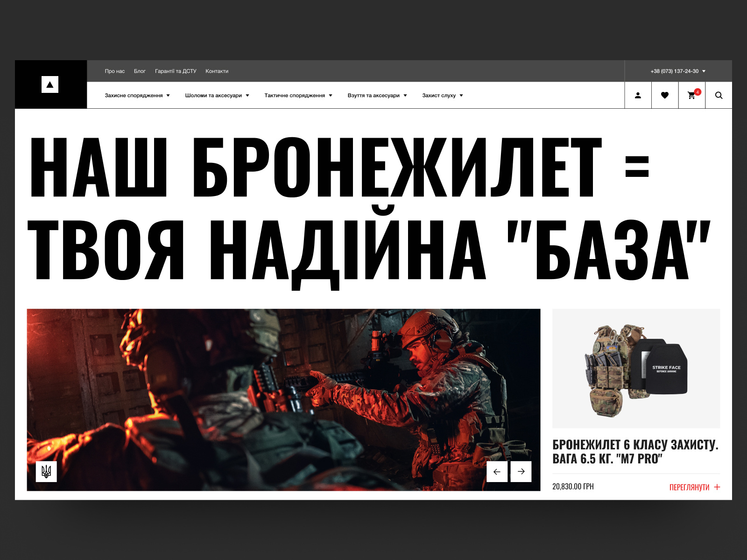Click the search magnifier icon

pos(719,95)
